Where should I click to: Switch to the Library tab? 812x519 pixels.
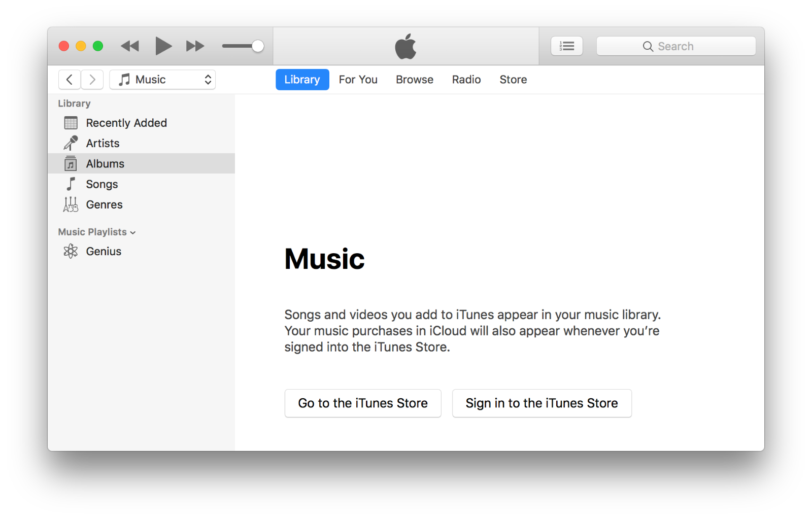(x=302, y=80)
